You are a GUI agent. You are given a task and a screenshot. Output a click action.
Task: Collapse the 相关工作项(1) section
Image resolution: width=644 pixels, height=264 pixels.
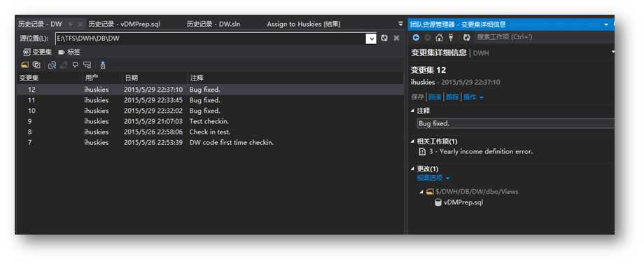(x=413, y=141)
